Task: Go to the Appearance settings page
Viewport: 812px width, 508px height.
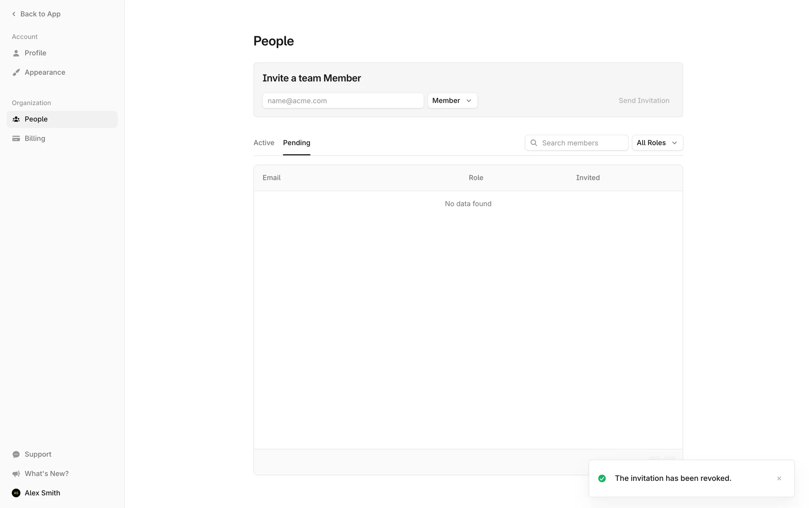Action: (x=45, y=72)
